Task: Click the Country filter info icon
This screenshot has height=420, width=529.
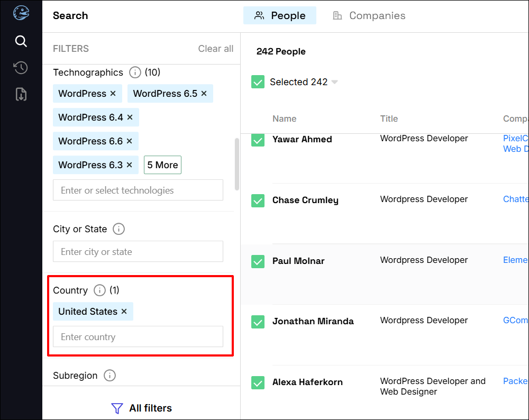Action: (x=99, y=290)
